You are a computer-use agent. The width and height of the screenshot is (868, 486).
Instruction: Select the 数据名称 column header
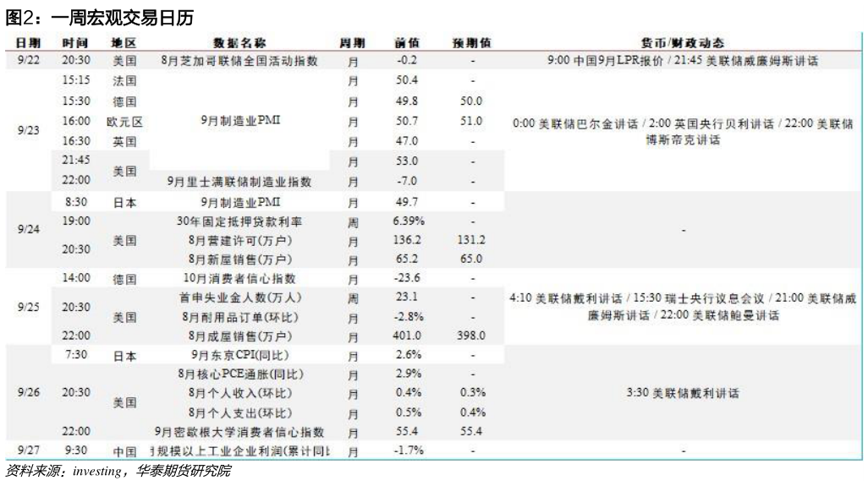pyautogui.click(x=240, y=42)
